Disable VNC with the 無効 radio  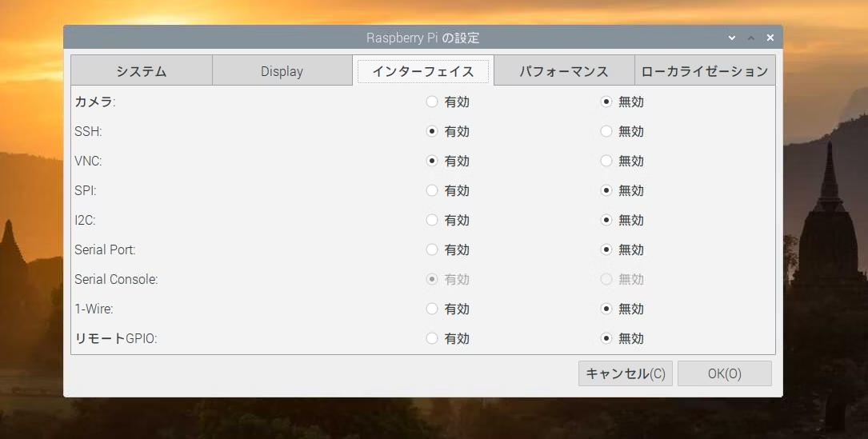click(x=606, y=161)
